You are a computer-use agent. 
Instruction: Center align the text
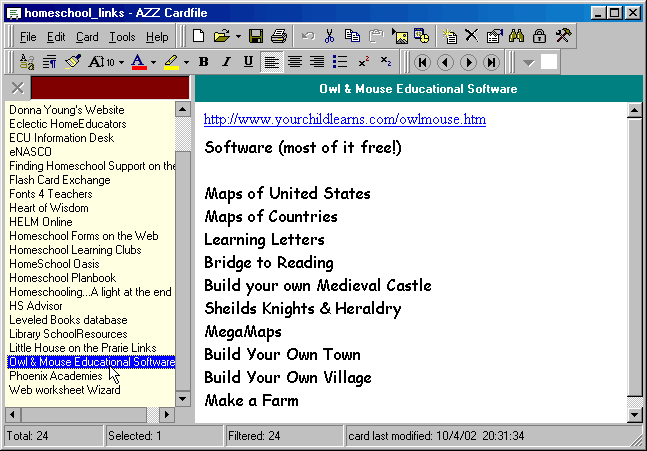295,62
